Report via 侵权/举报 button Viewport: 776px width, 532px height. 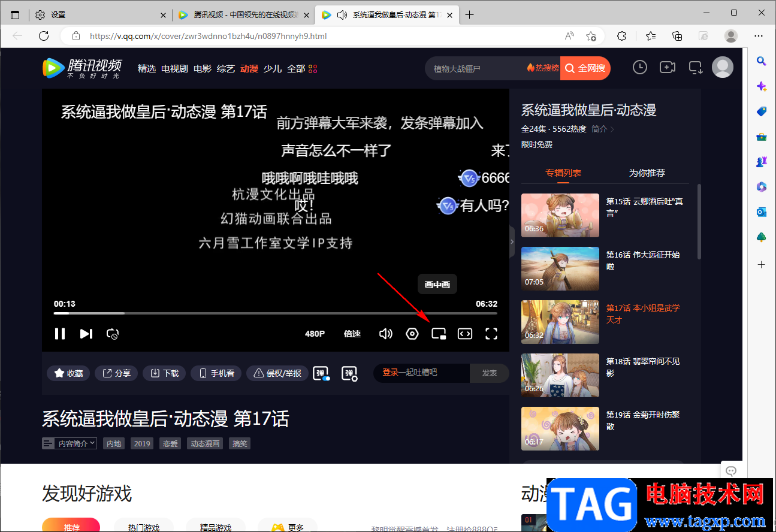pyautogui.click(x=277, y=373)
